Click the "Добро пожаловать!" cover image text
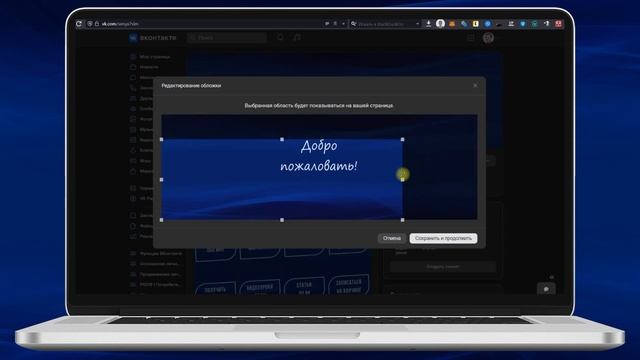640x360 pixels. coord(319,156)
